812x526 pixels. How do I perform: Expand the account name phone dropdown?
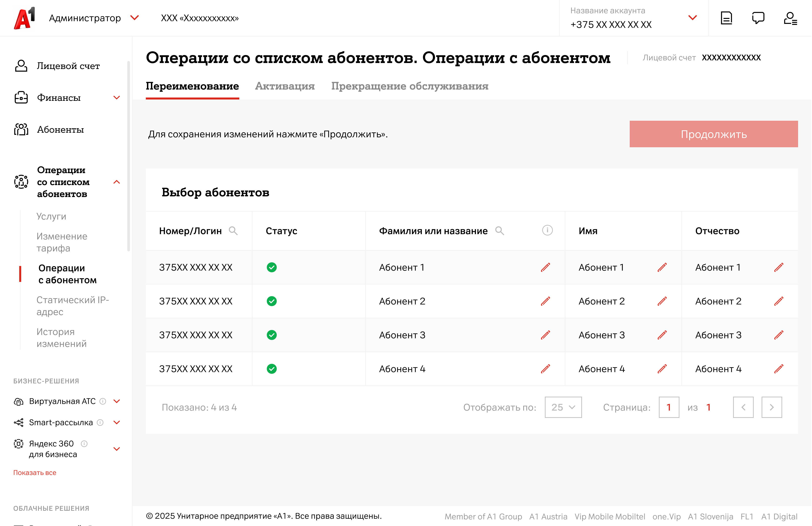click(692, 18)
